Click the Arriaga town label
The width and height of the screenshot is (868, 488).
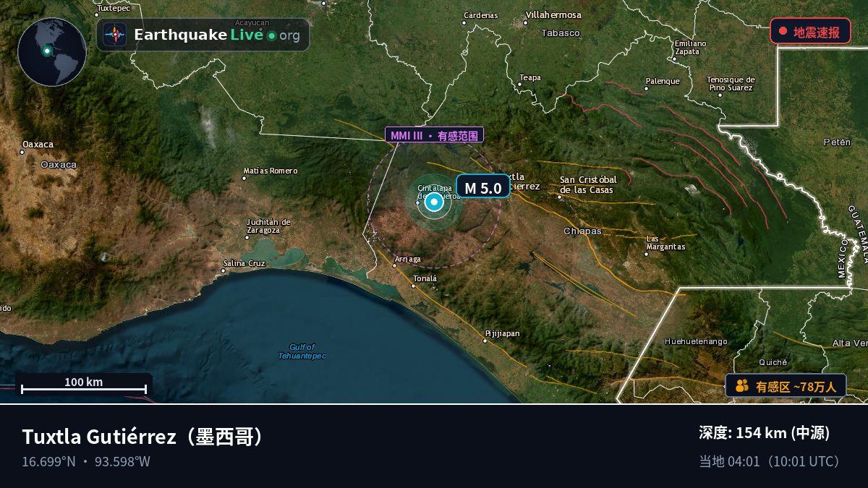(x=407, y=260)
